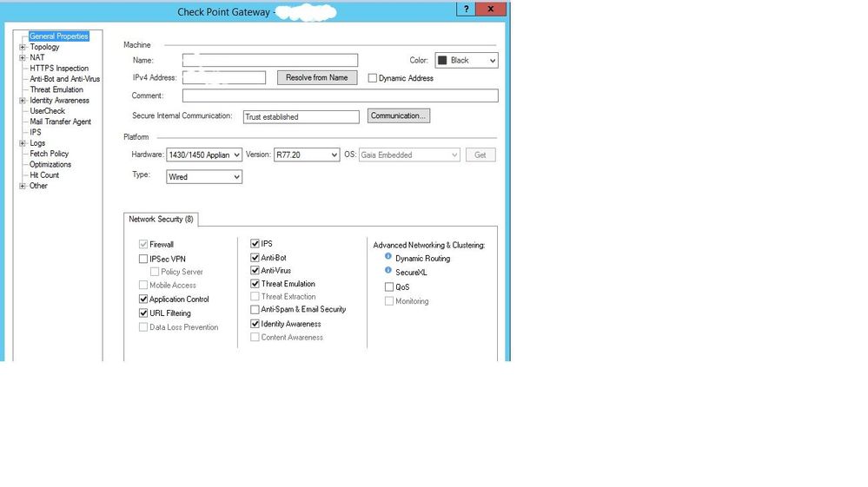Open the Hardware dropdown
Image resolution: width=868 pixels, height=487 pixels.
(x=203, y=155)
